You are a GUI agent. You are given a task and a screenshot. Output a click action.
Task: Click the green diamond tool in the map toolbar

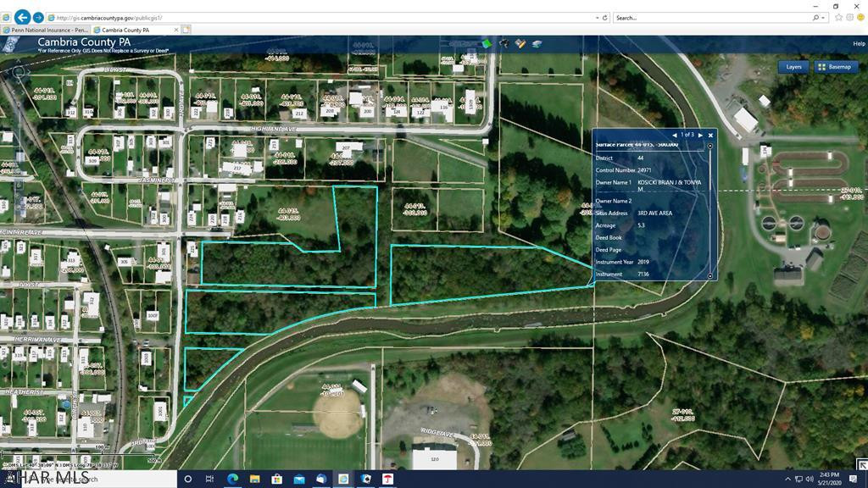487,43
